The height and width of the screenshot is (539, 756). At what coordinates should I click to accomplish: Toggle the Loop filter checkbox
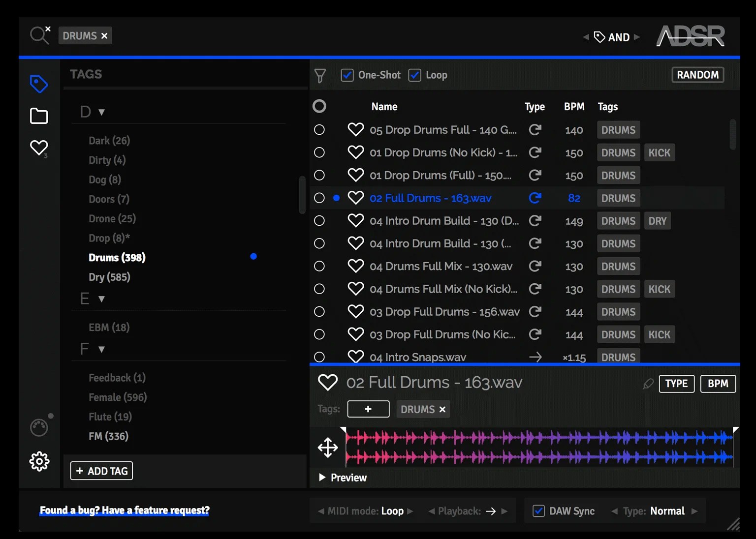[415, 75]
